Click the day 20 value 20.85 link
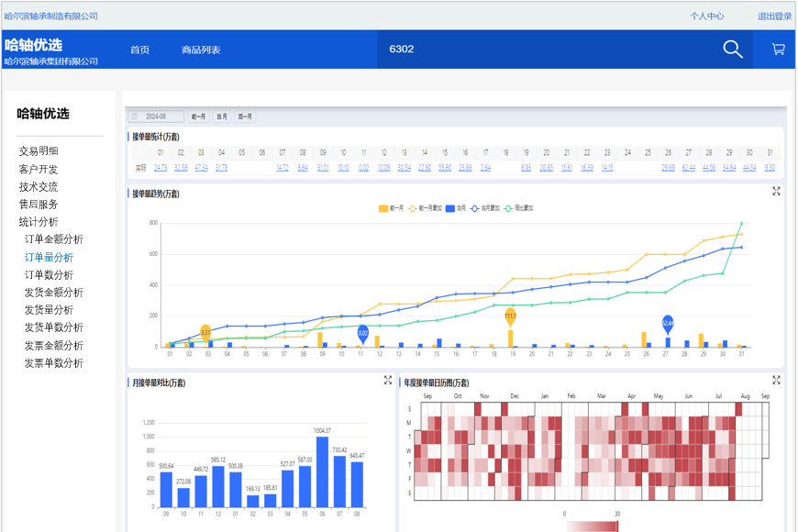The height and width of the screenshot is (532, 798). (547, 168)
